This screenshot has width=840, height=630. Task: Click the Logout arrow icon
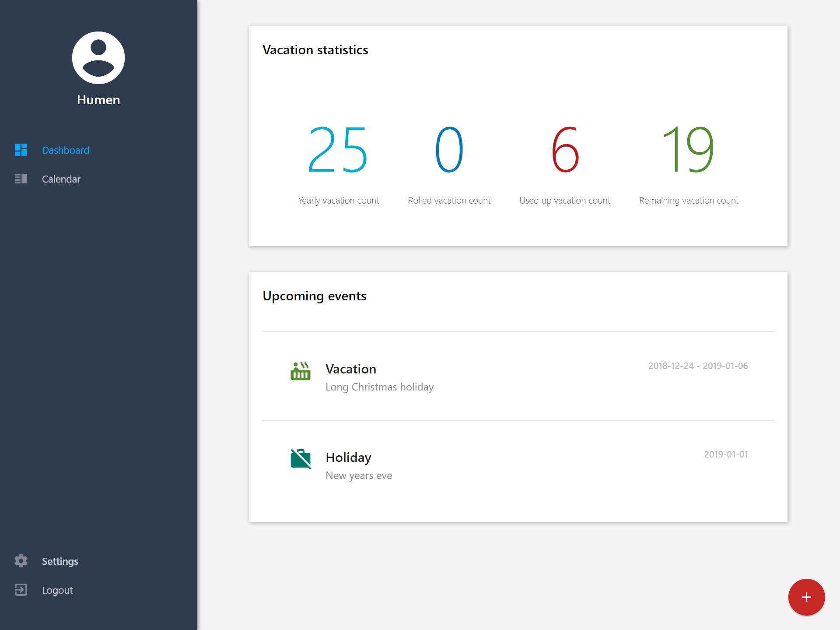pyautogui.click(x=21, y=590)
